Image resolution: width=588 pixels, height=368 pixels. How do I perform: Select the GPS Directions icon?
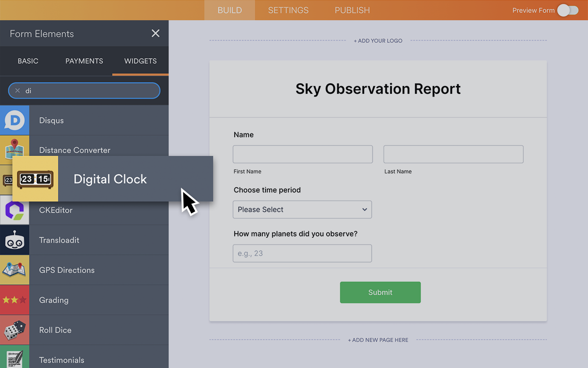coord(14,270)
